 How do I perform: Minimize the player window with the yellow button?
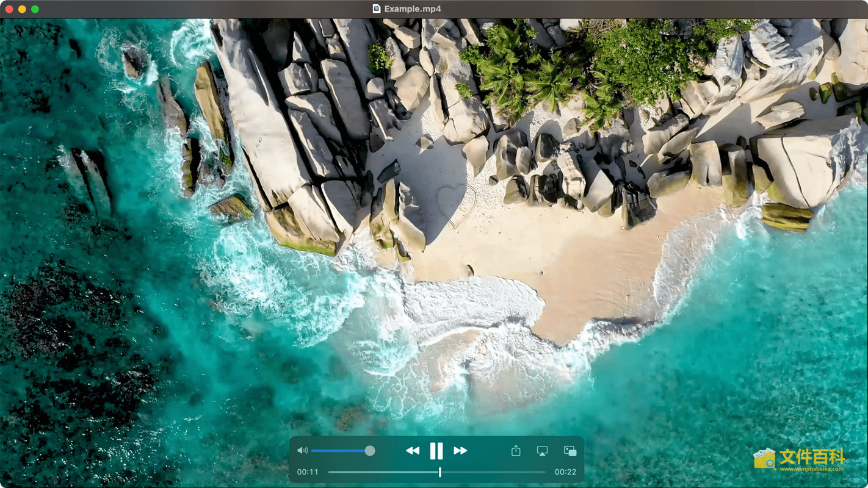[x=22, y=9]
